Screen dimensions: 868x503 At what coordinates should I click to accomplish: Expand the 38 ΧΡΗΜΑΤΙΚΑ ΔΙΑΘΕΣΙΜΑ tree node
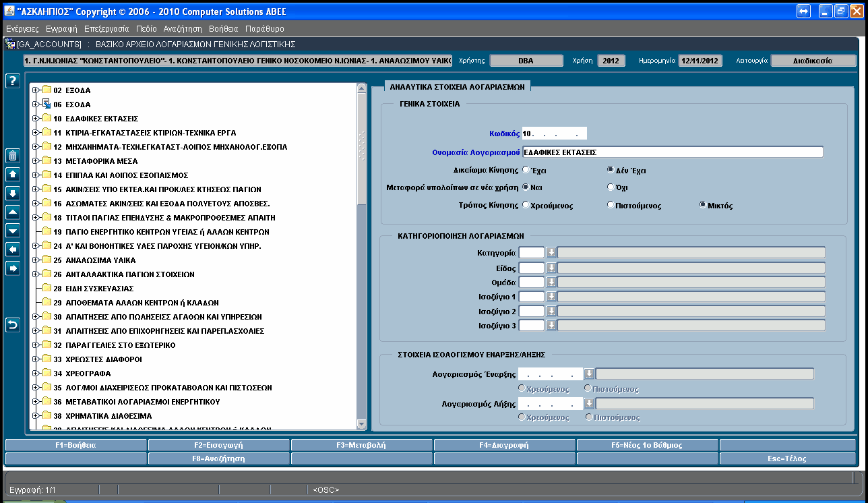(x=36, y=415)
